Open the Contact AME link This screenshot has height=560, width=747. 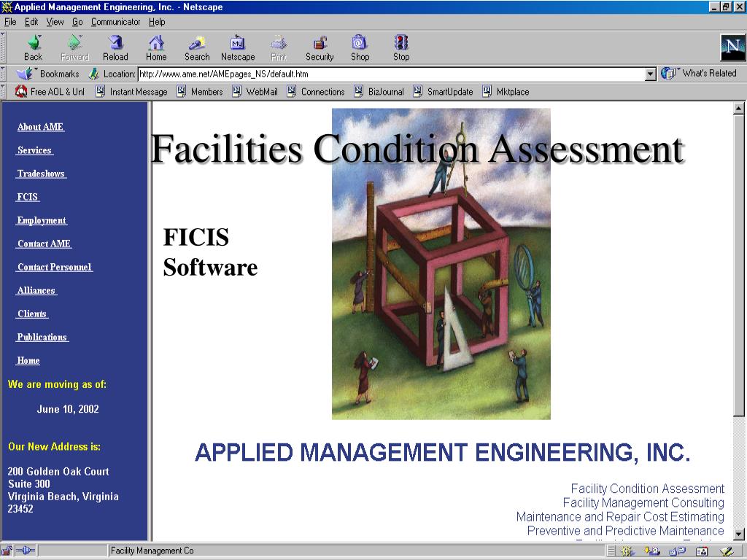click(x=44, y=244)
